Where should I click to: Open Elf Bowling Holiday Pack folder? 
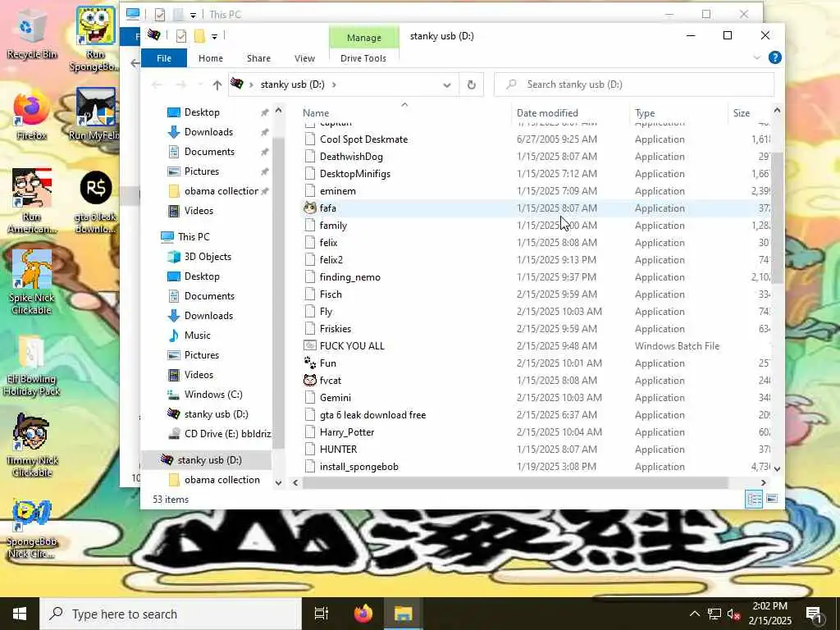32,365
